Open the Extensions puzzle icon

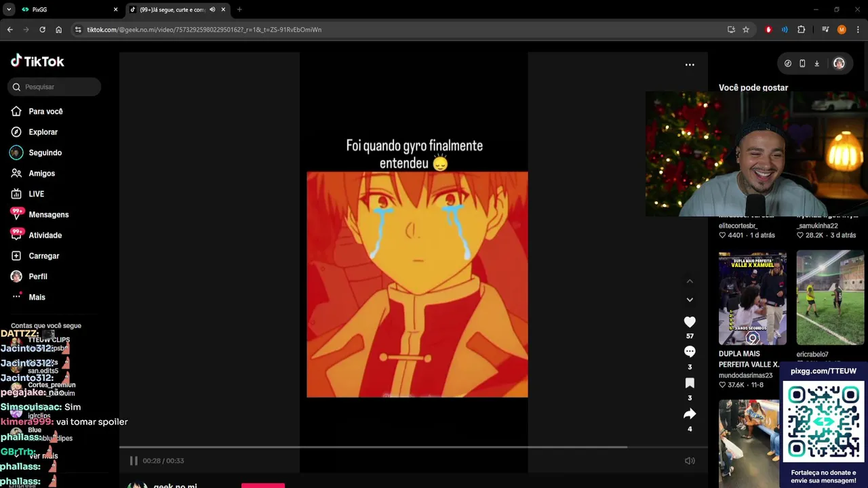tap(801, 30)
